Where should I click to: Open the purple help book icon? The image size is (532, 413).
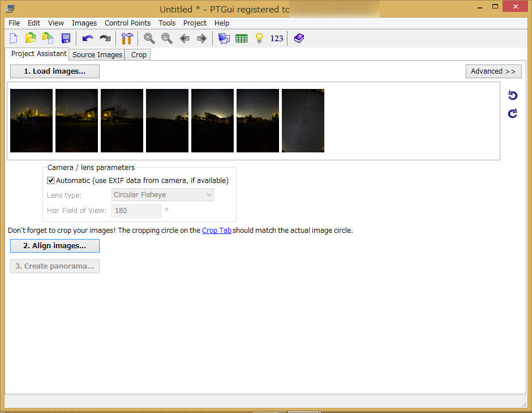click(x=299, y=38)
